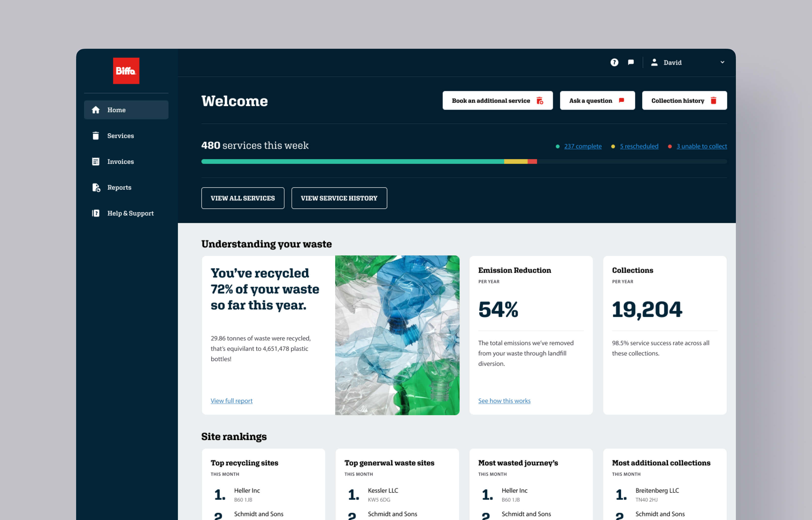Screen dimensions: 812x520
Task: Open Collection history button
Action: [684, 101]
